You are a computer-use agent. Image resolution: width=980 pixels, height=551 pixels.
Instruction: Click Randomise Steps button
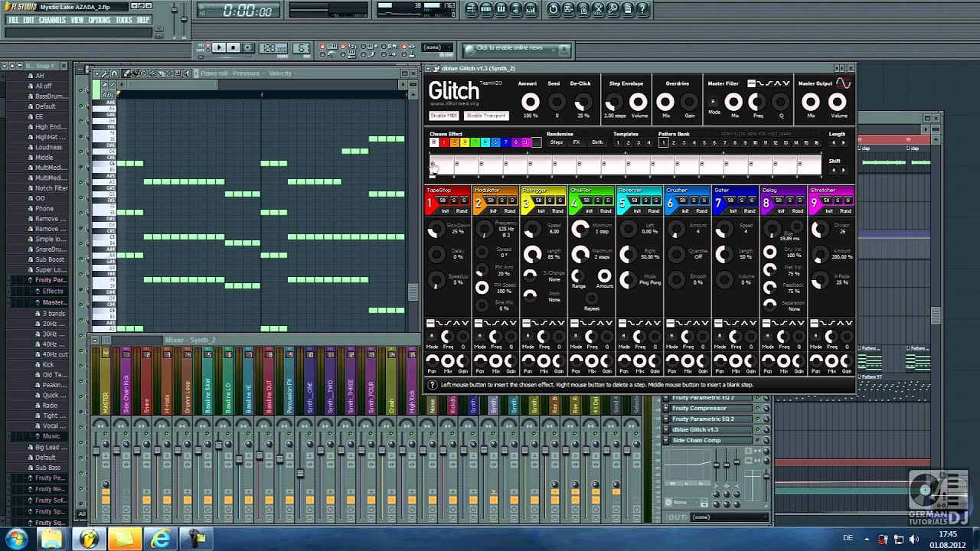(557, 142)
